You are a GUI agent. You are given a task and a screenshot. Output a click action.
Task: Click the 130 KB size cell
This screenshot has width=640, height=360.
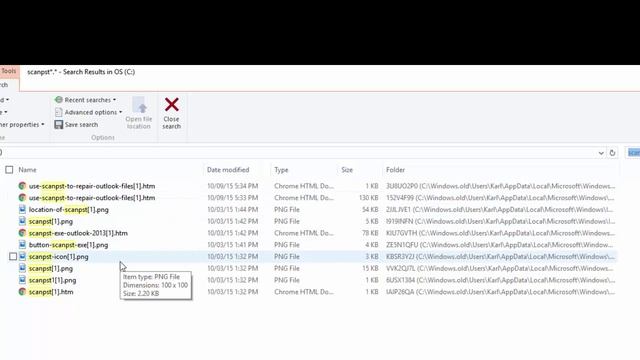tap(368, 198)
